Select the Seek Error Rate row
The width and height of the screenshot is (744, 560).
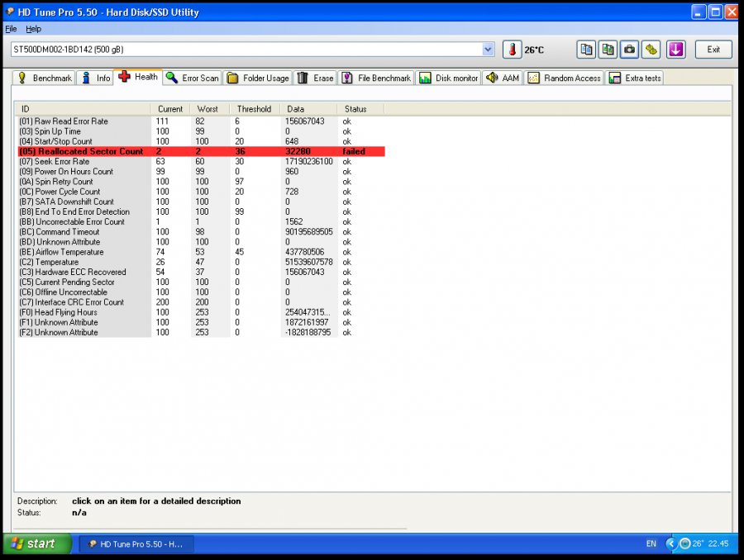201,162
